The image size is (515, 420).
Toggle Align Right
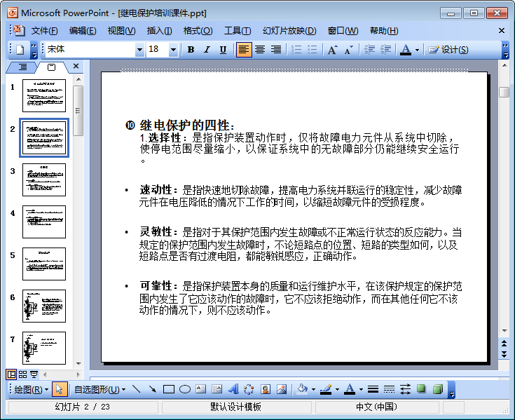[x=276, y=50]
